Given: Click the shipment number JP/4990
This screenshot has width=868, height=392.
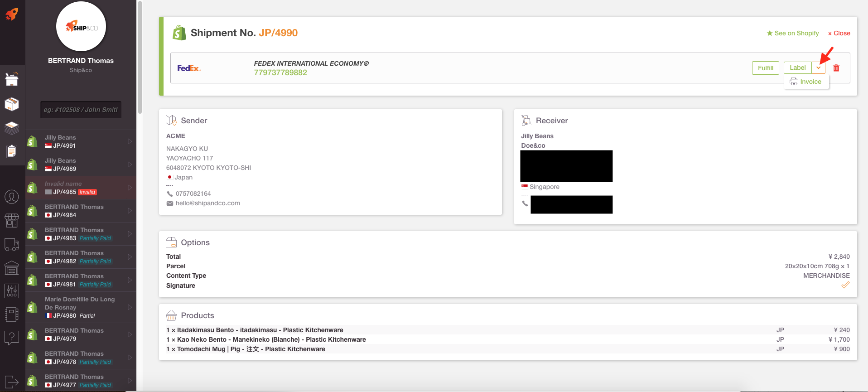Looking at the screenshot, I should 278,33.
